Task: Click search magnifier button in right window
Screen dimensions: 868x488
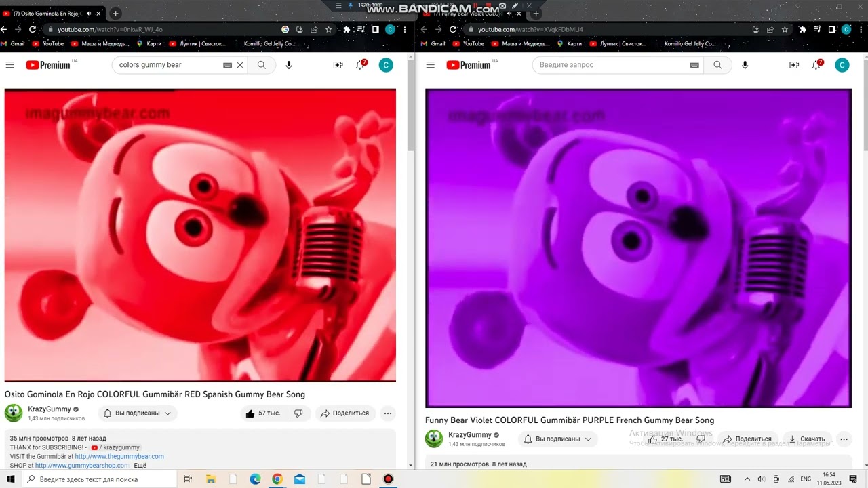Action: pos(717,65)
